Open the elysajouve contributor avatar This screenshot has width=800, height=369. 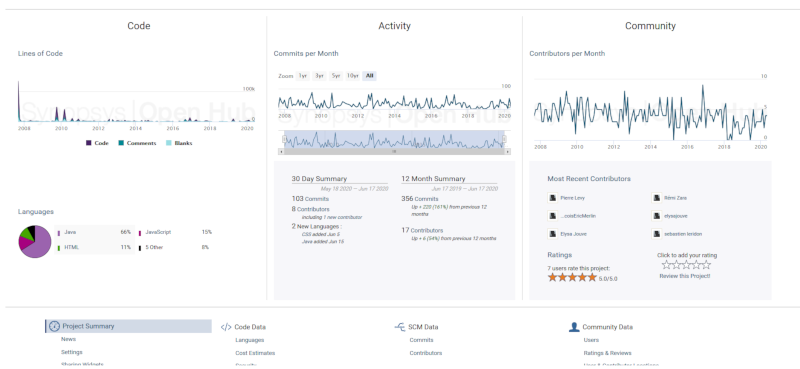(x=656, y=216)
